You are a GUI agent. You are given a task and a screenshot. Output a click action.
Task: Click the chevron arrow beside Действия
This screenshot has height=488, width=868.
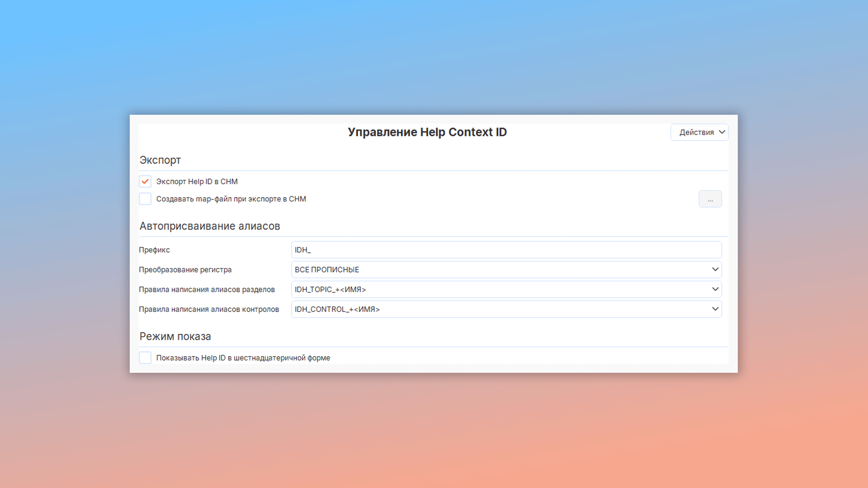point(722,132)
